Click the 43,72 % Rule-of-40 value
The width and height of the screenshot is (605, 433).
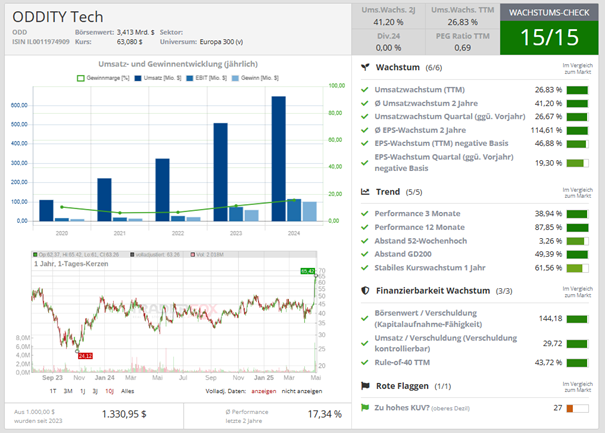(x=548, y=362)
